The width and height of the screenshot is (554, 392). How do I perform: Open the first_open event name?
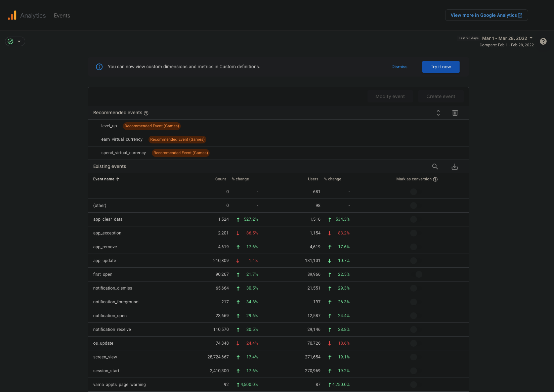103,274
